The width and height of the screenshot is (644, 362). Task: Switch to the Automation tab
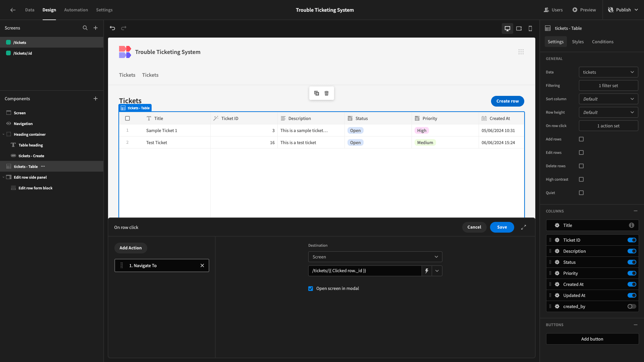(76, 10)
